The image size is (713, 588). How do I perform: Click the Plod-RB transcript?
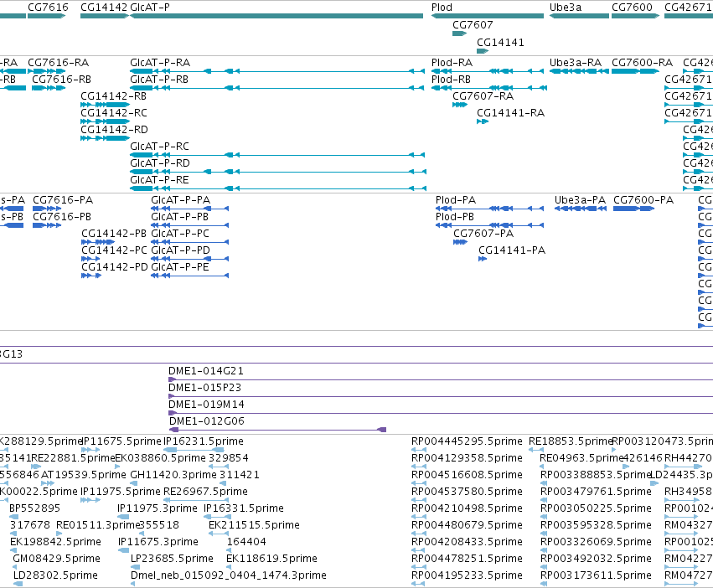[489, 88]
